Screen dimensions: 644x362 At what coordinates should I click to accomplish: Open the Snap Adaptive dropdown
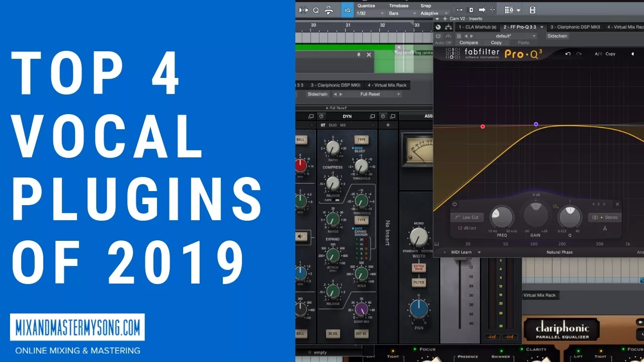tap(434, 13)
